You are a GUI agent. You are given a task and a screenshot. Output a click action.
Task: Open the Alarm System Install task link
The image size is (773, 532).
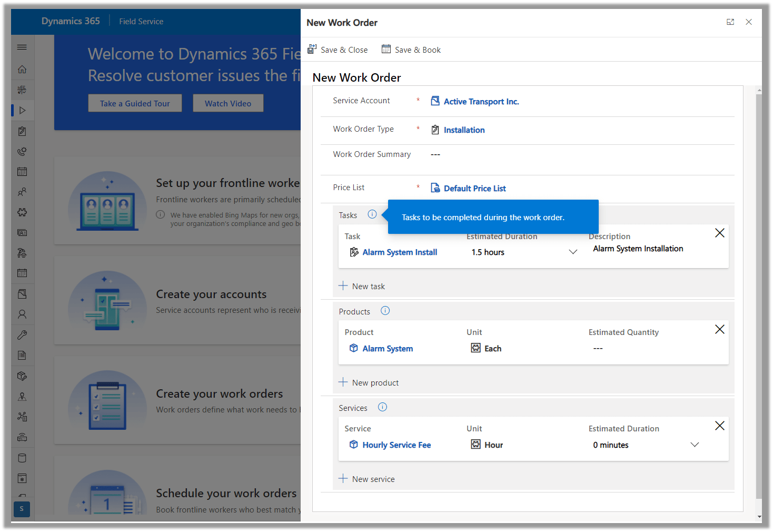pos(400,252)
